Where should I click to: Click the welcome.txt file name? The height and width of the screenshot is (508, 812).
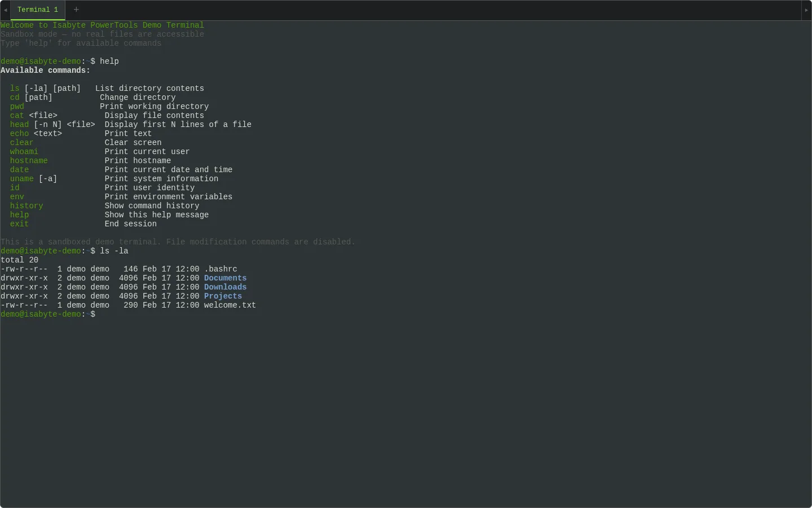230,305
